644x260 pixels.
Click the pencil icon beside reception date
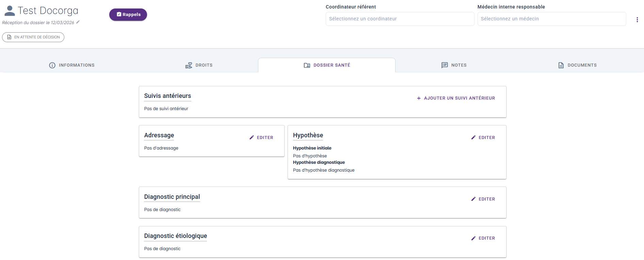coord(78,22)
